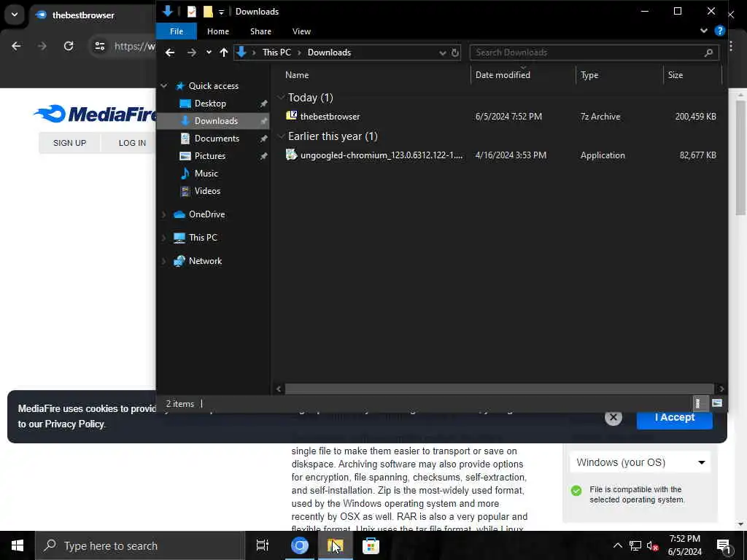Viewport: 747px width, 560px height.
Task: Open browser tab search dropdown arrow
Action: (15, 15)
